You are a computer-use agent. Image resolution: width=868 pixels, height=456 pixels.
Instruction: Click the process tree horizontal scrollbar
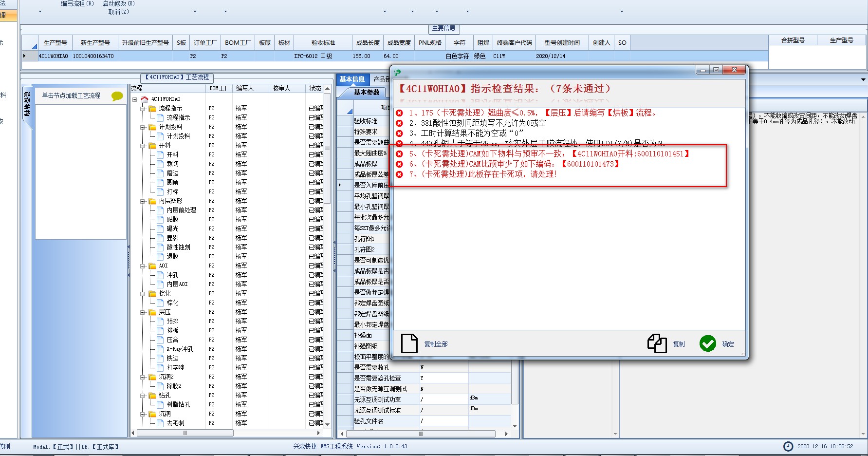(x=185, y=433)
